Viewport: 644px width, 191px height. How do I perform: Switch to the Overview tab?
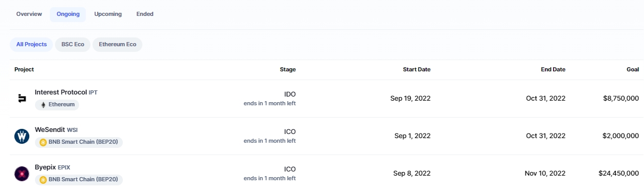click(29, 14)
